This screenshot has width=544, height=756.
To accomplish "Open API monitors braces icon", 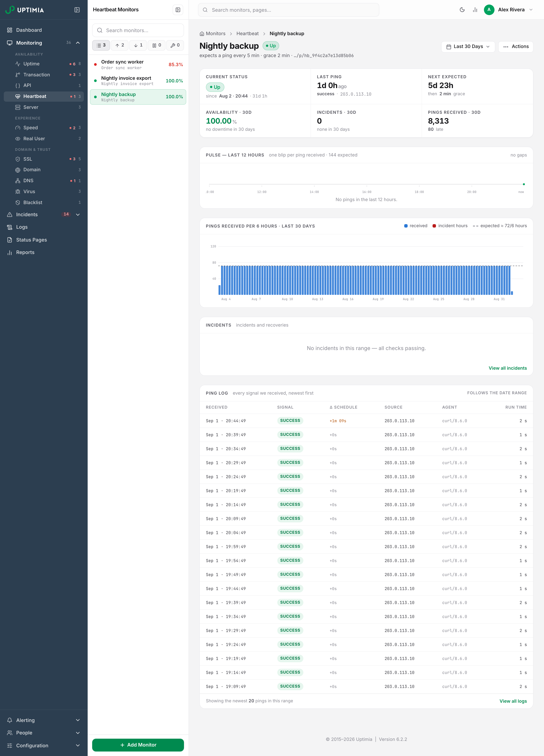I will [x=18, y=85].
